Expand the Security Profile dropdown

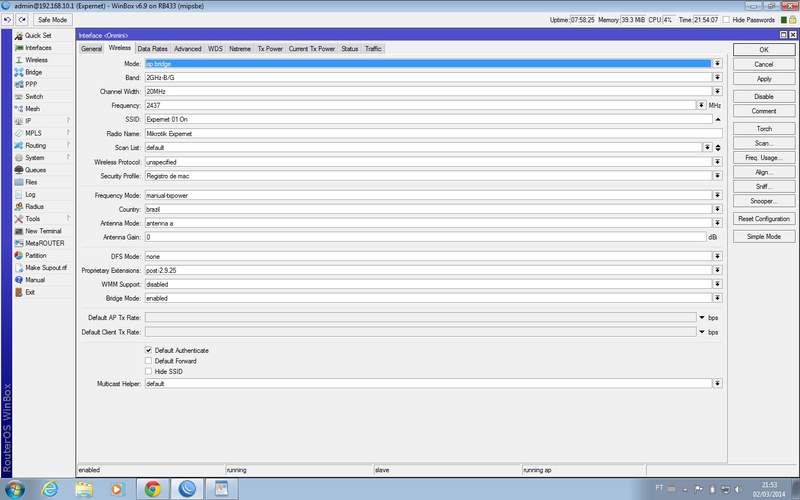tap(717, 176)
